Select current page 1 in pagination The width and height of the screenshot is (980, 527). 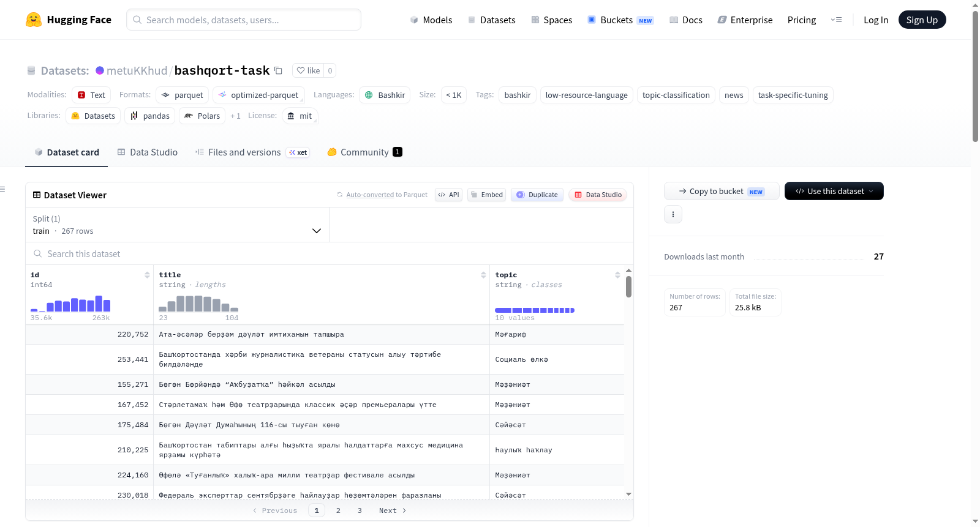[x=317, y=510]
